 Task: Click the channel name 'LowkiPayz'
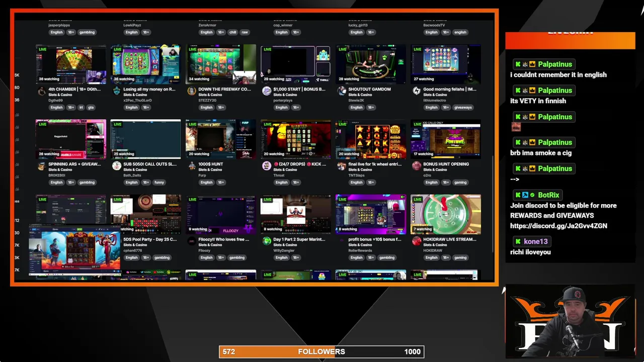132,25
